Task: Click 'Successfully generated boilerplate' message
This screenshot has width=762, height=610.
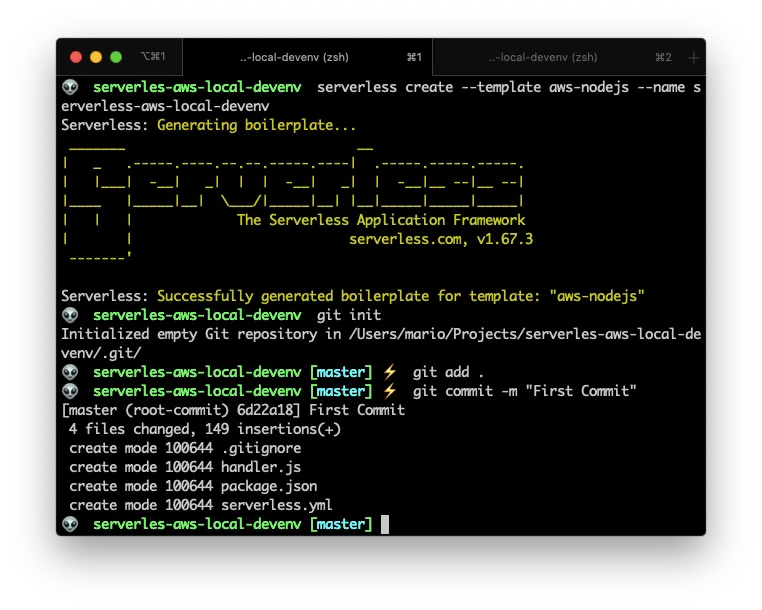Action: (293, 296)
